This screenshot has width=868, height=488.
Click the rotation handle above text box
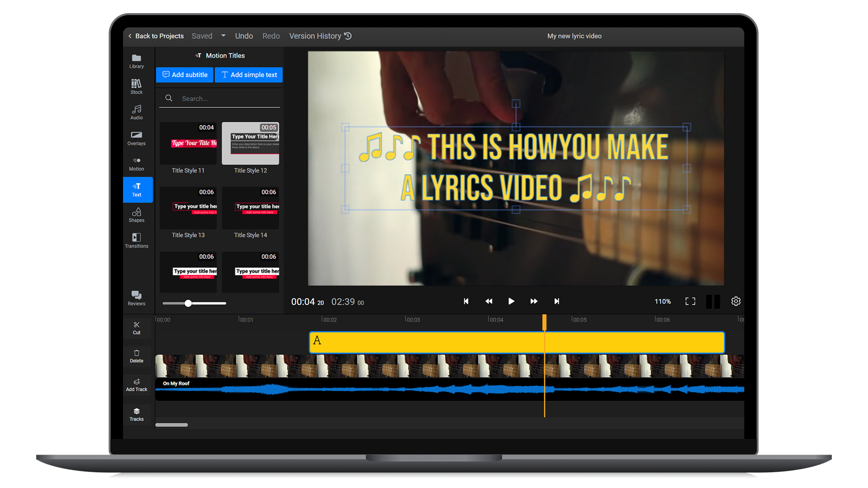pos(516,104)
